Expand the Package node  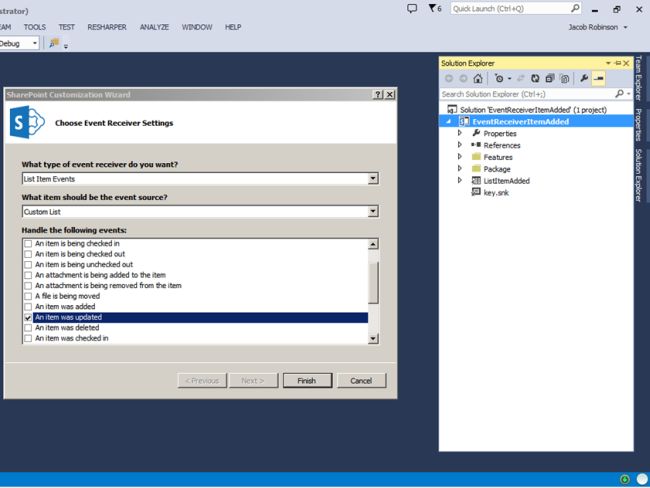[459, 168]
